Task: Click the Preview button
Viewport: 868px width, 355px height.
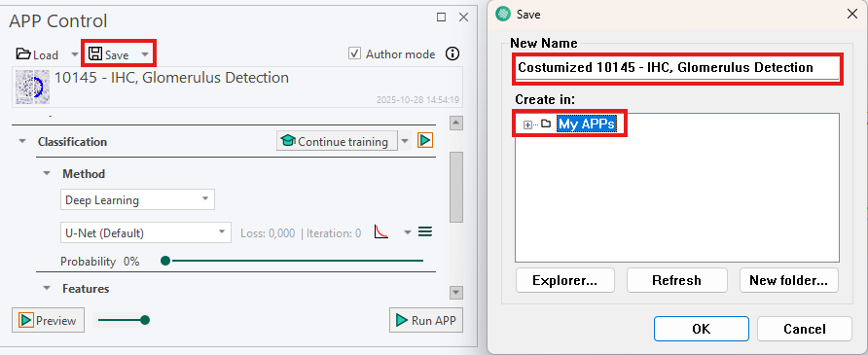Action: [x=48, y=320]
